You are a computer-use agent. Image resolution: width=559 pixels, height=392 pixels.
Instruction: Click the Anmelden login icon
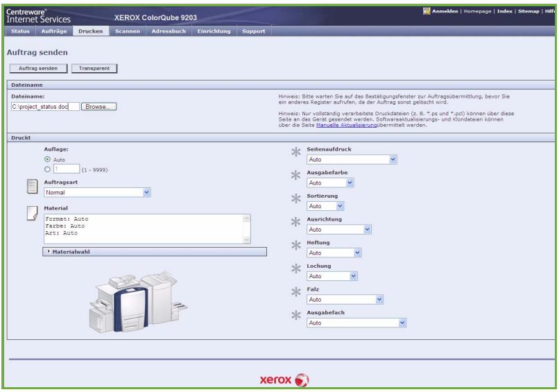point(427,11)
